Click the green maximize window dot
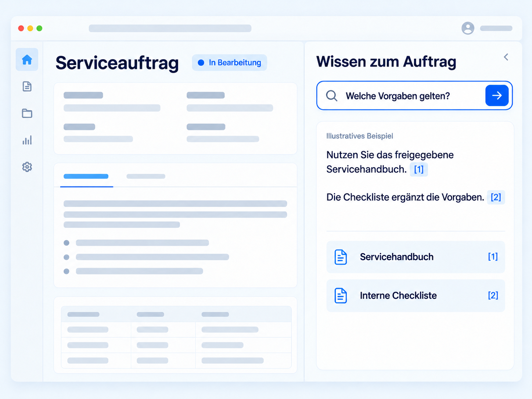The image size is (532, 399). [x=39, y=28]
